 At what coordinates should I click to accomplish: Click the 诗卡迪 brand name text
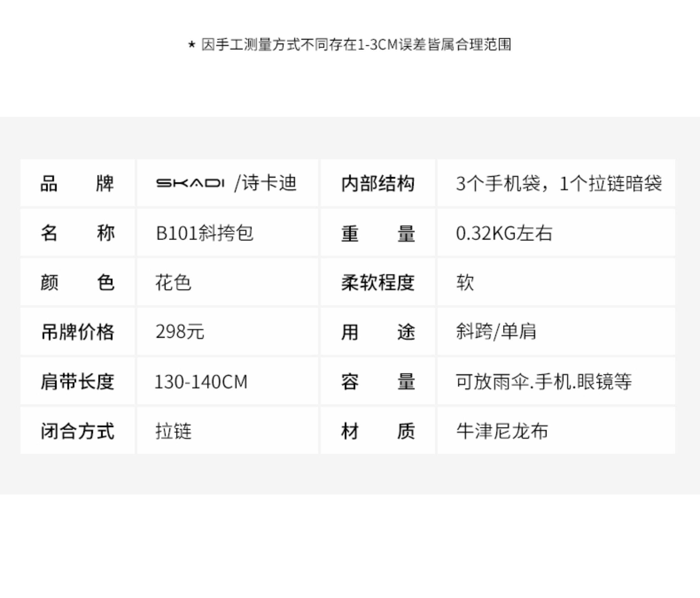coord(269,183)
